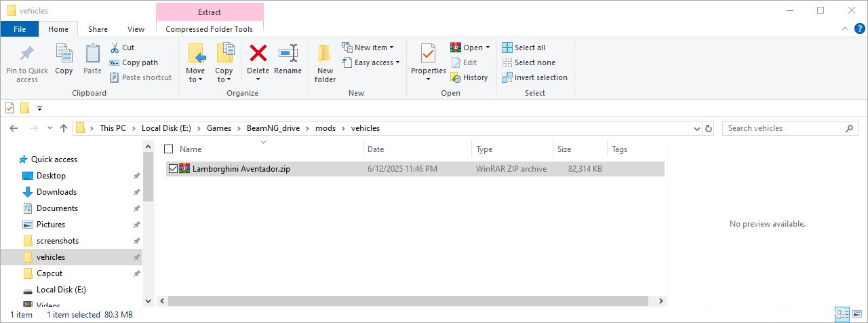Viewport: 868px width, 323px height.
Task: Click Select all
Action: (524, 47)
